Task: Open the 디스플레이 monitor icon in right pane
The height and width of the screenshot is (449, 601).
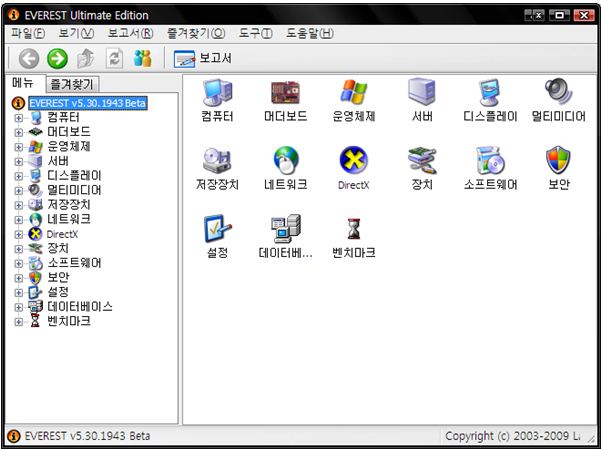Action: (x=490, y=92)
